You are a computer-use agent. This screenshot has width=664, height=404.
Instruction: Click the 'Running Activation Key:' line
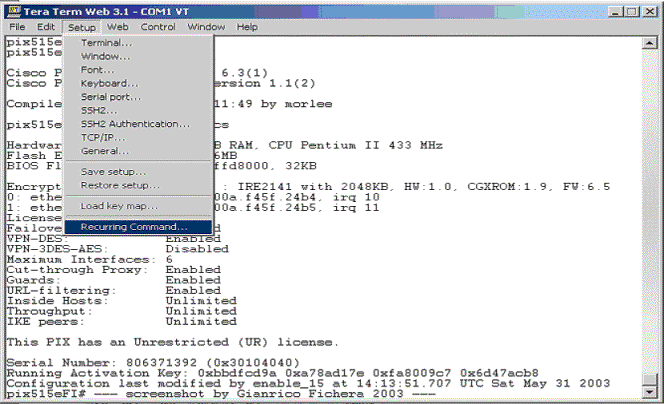coord(272,373)
